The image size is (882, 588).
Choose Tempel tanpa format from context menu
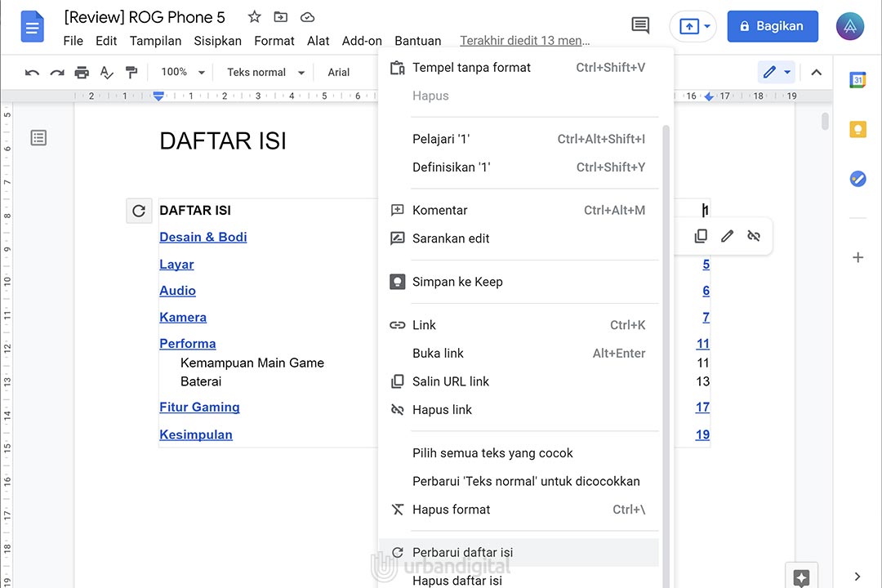click(x=518, y=68)
